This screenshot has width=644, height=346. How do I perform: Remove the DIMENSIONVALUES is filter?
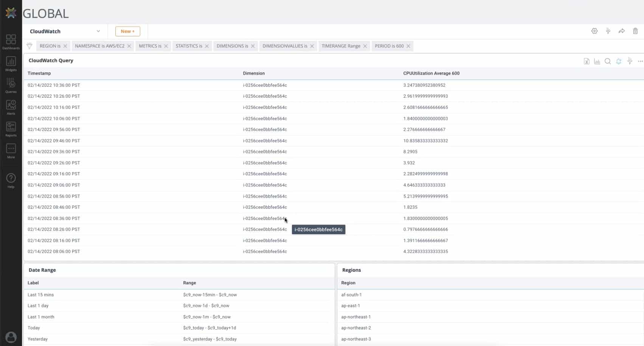[x=312, y=46]
